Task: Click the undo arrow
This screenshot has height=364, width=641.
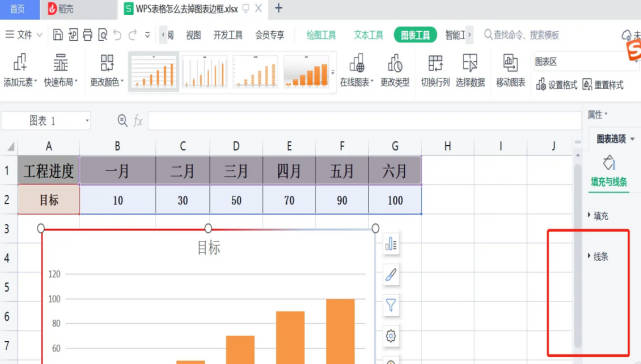Action: coord(117,35)
